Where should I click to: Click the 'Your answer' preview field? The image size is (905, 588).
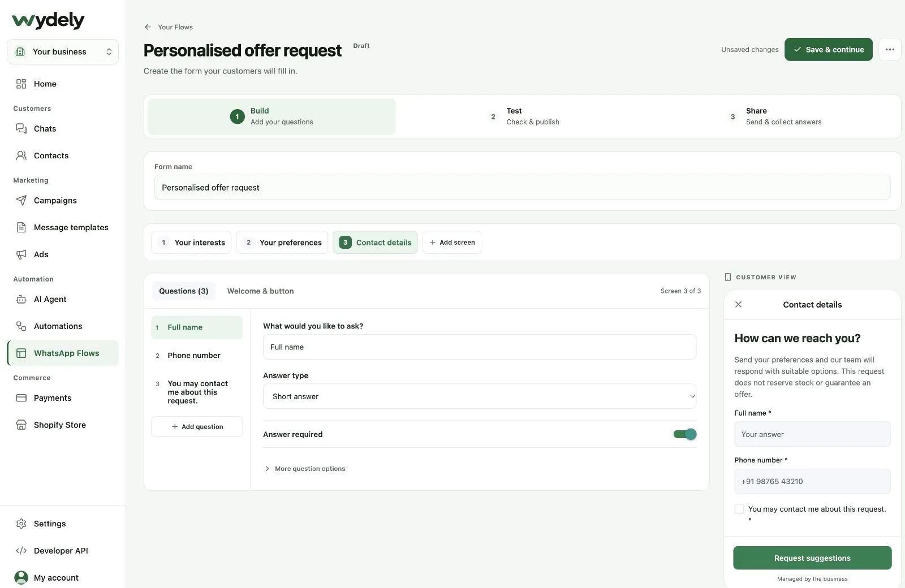812,434
